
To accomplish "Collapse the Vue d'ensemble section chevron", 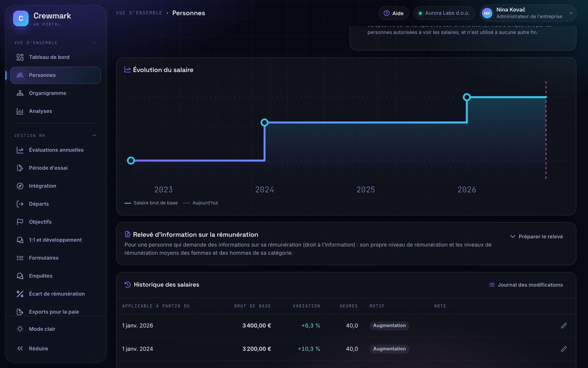I will [94, 43].
